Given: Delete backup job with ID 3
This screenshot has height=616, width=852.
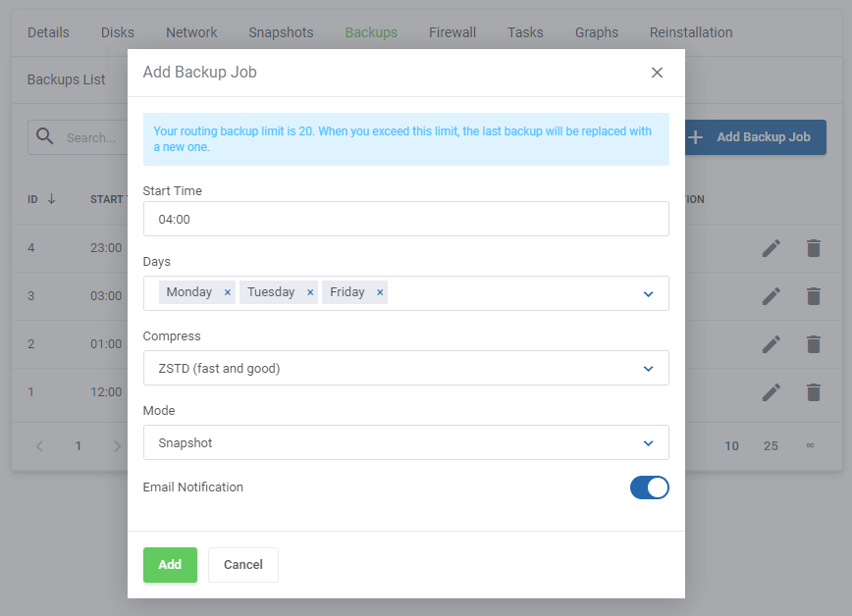Looking at the screenshot, I should click(x=814, y=296).
